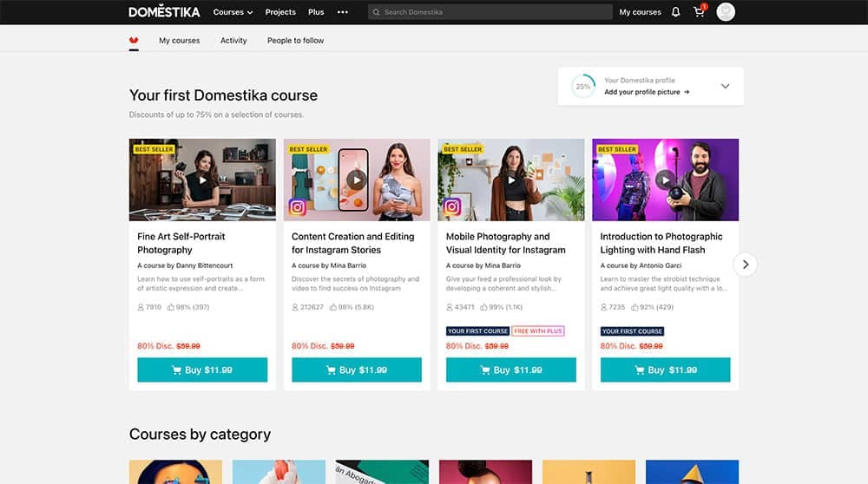The image size is (868, 484).
Task: Switch to the Activity tab
Action: pos(233,41)
